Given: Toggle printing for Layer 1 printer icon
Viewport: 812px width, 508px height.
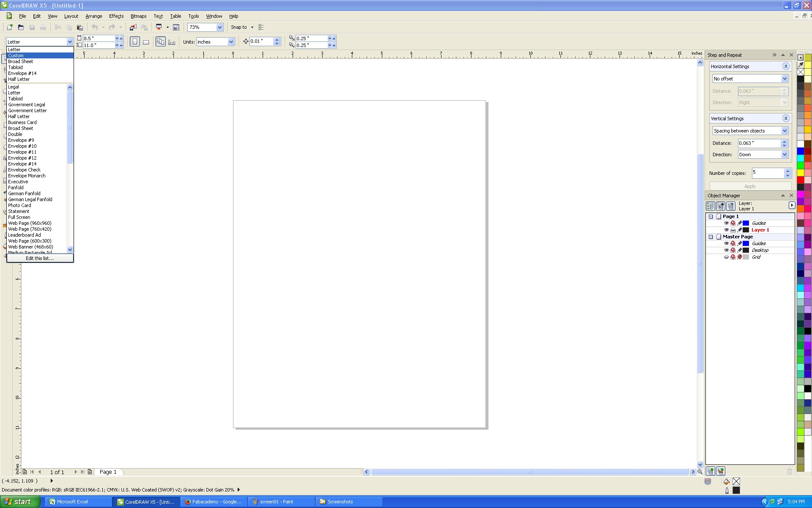Looking at the screenshot, I should [733, 230].
